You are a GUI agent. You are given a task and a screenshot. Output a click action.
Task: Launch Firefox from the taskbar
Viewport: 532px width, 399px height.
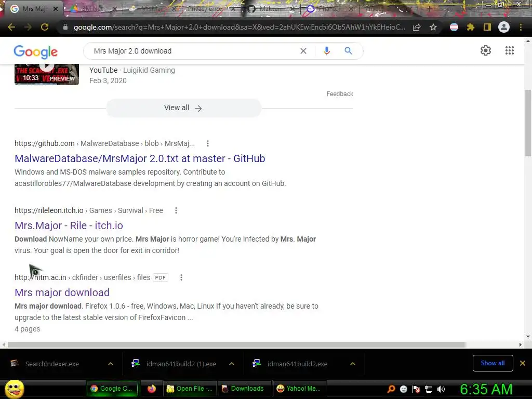click(151, 389)
